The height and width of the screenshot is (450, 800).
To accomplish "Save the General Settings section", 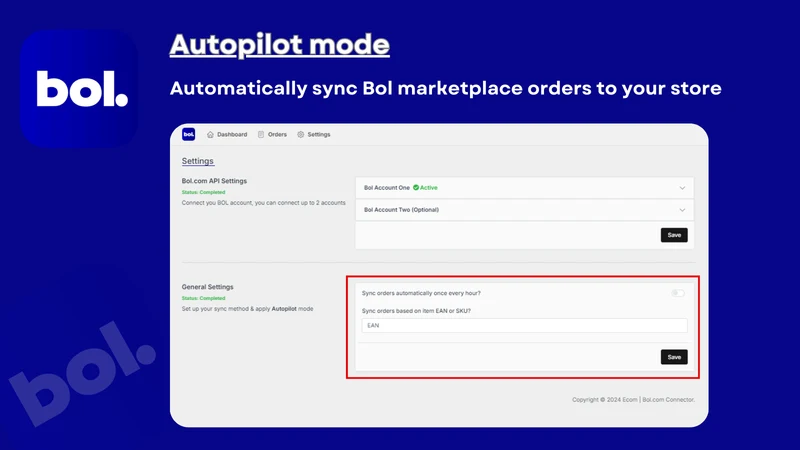I will [x=674, y=357].
